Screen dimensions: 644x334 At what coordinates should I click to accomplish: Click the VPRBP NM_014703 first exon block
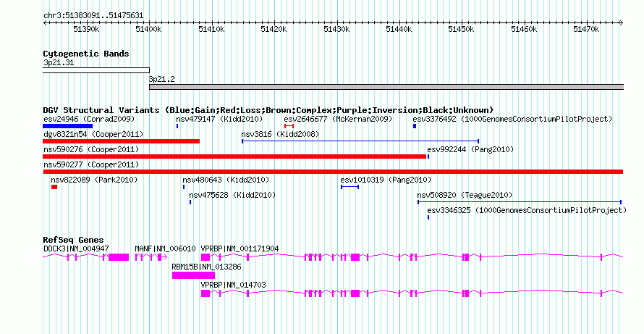click(x=206, y=293)
